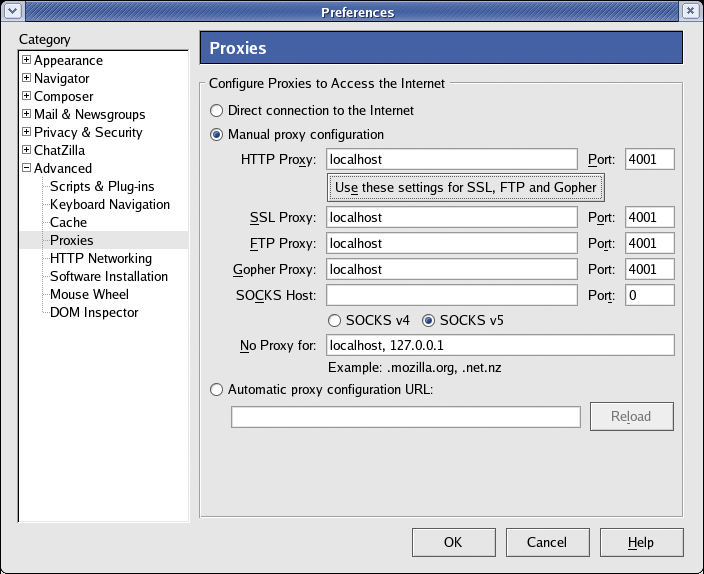Expand the ChatZilla category

pyautogui.click(x=26, y=150)
